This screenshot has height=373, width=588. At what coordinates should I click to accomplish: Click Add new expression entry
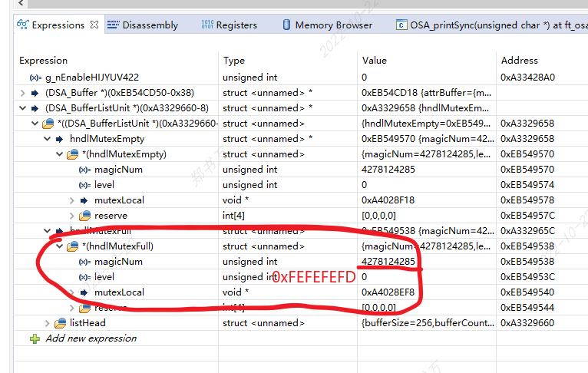tap(91, 338)
